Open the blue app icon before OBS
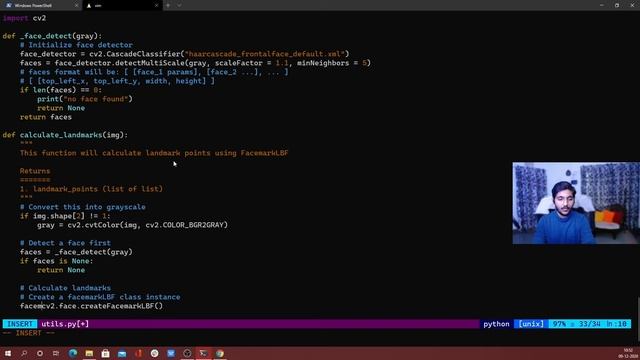Image resolution: width=640 pixels, height=360 pixels. tap(171, 353)
